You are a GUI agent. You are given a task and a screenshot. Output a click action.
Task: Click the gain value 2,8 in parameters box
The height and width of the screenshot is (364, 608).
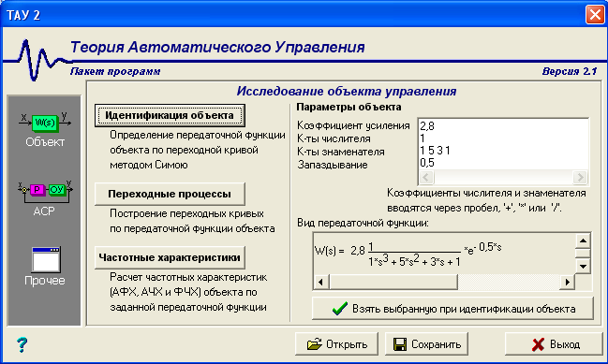coord(427,125)
